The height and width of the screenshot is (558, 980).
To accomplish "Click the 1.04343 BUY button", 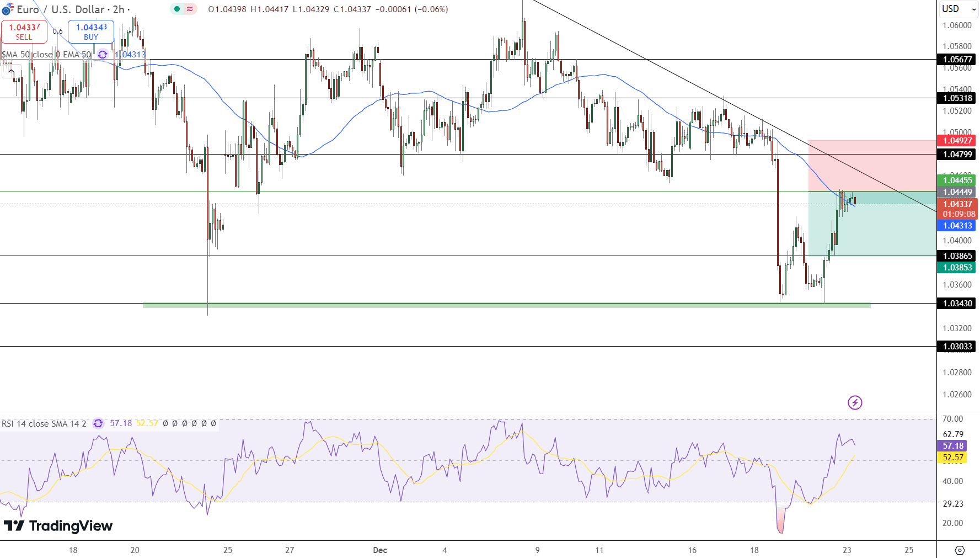I will [x=91, y=31].
